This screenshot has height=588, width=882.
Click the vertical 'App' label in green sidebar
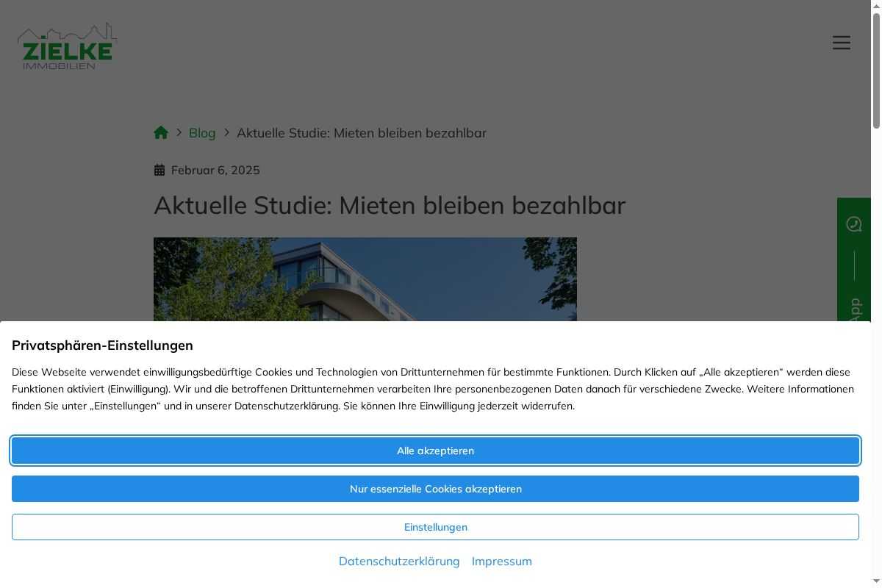pyautogui.click(x=854, y=308)
